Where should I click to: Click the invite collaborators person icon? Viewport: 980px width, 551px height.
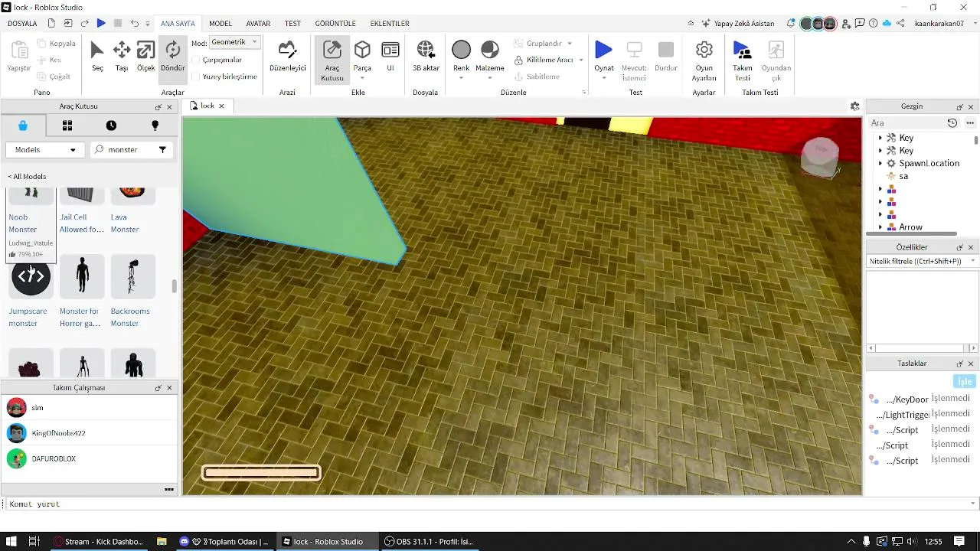(x=846, y=24)
